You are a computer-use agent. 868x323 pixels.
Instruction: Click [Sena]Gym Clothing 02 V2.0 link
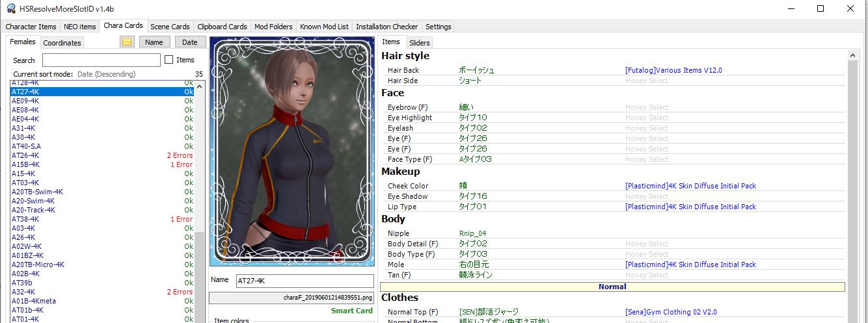click(x=671, y=312)
